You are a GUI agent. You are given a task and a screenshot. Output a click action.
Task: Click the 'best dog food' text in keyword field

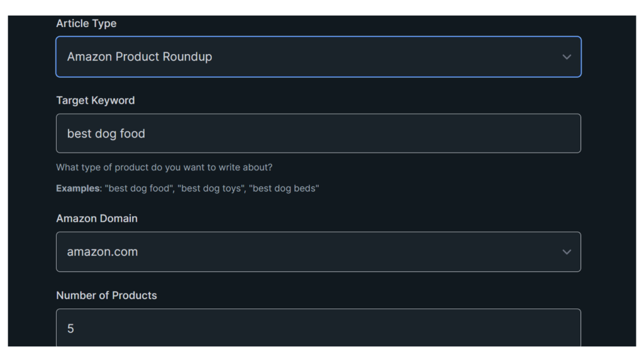coord(106,134)
